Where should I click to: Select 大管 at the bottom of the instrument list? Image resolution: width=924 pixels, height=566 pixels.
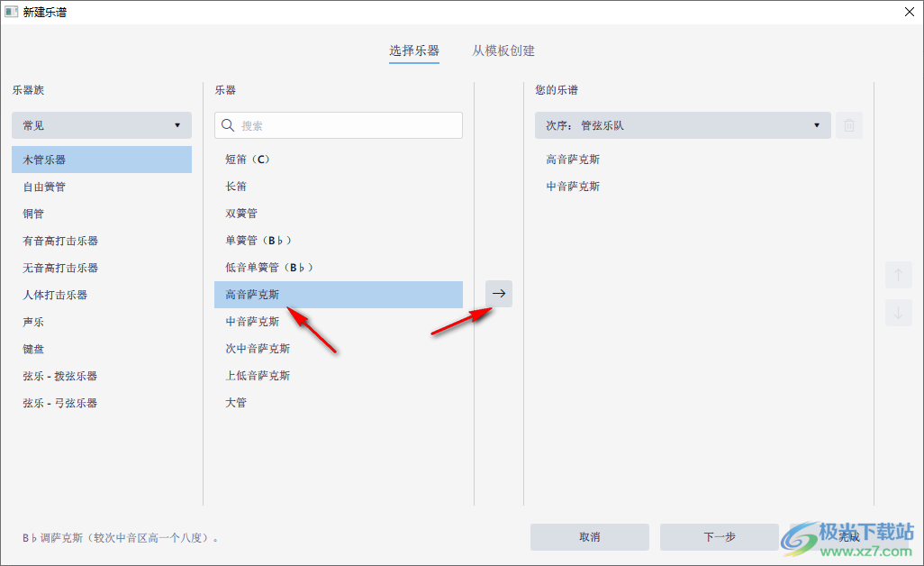(236, 402)
